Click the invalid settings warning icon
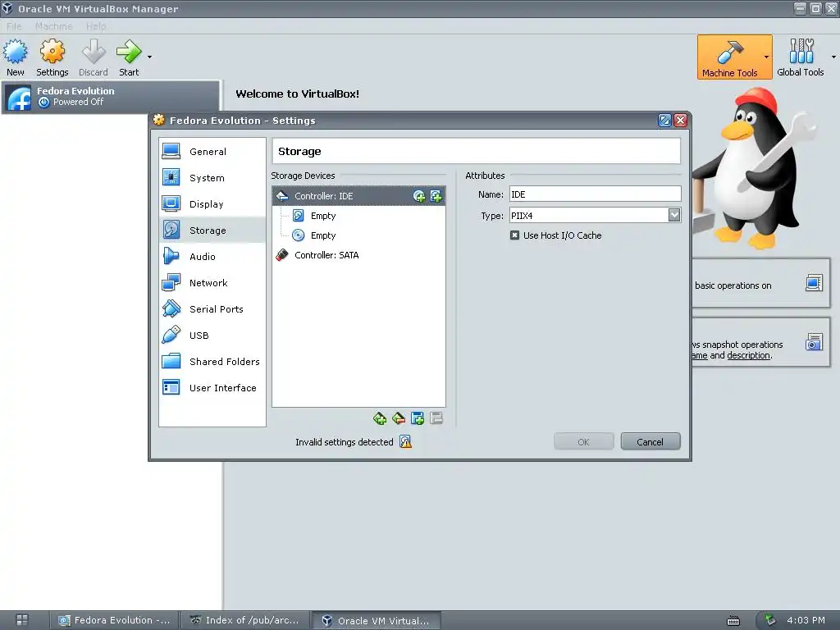This screenshot has width=840, height=630. (x=405, y=442)
